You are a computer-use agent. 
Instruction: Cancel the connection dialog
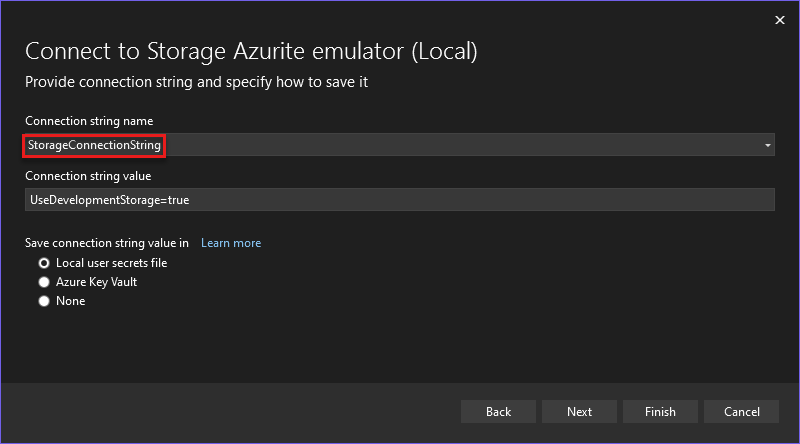click(x=741, y=411)
